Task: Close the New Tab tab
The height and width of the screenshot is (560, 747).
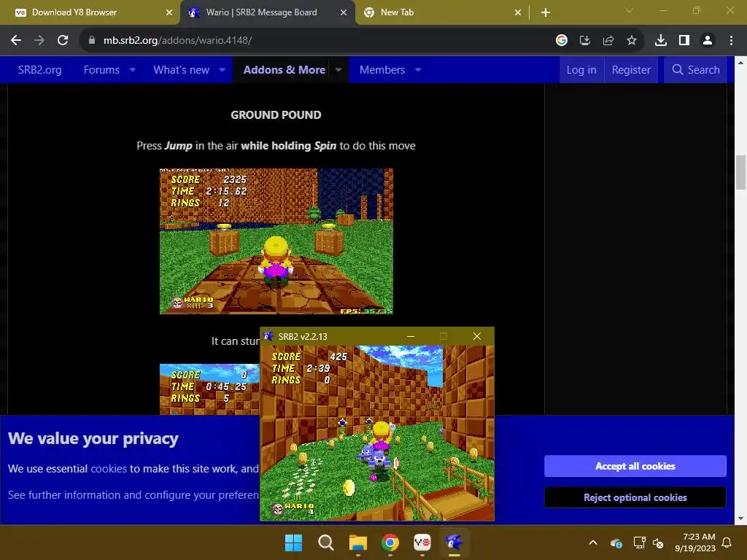Action: (517, 13)
